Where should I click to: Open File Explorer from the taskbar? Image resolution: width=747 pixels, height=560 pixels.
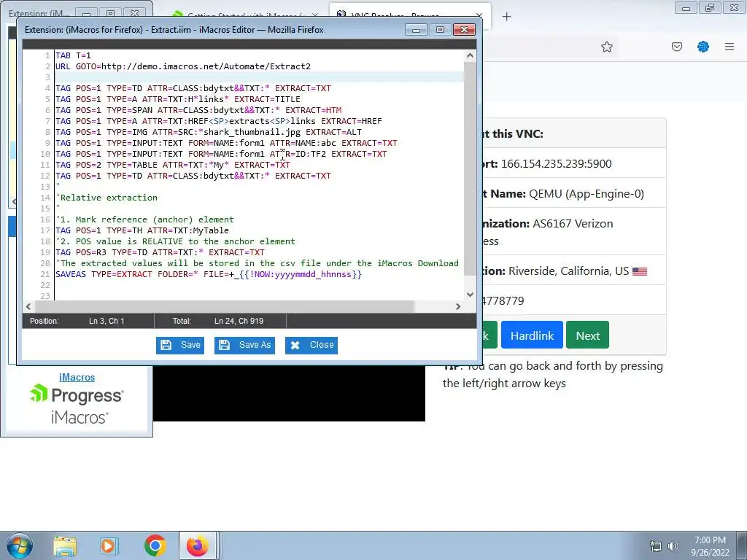65,545
